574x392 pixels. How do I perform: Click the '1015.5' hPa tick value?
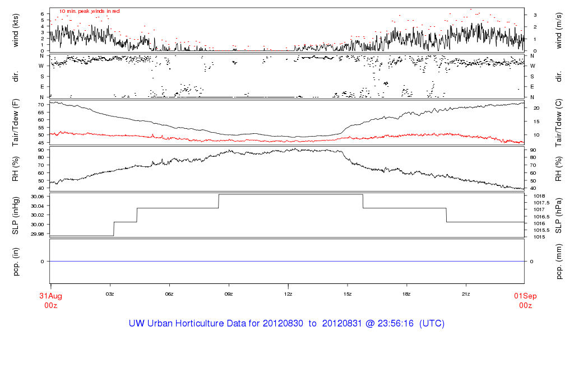pos(541,230)
